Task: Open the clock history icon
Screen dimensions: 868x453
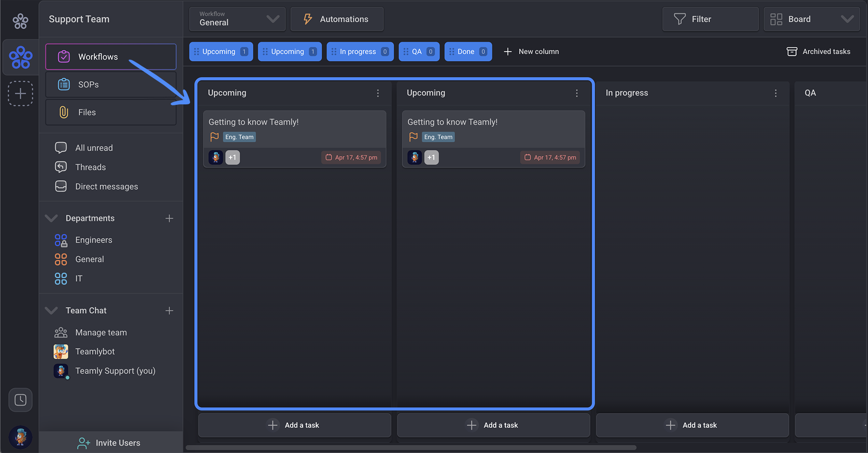Action: pyautogui.click(x=21, y=400)
